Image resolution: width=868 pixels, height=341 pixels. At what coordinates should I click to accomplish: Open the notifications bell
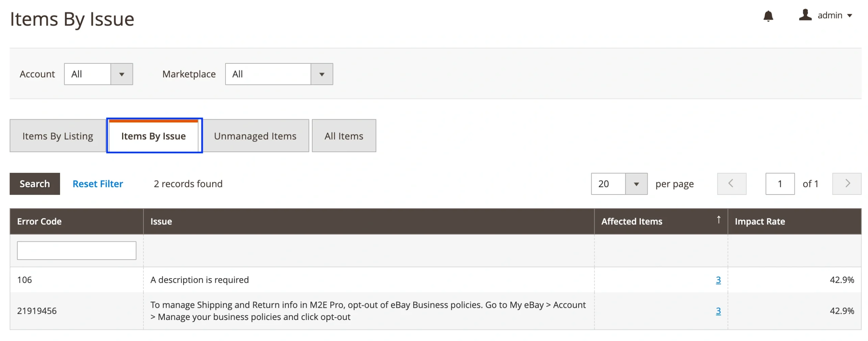[x=768, y=16]
